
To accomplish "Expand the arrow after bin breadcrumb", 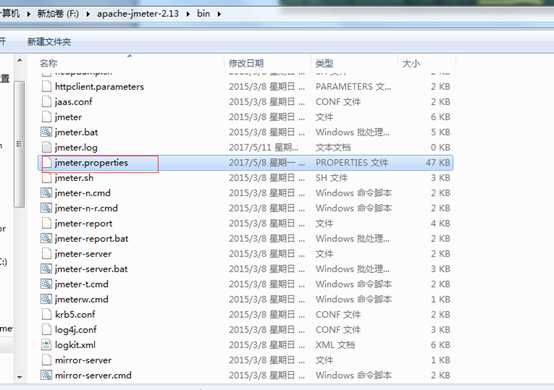I will (219, 14).
